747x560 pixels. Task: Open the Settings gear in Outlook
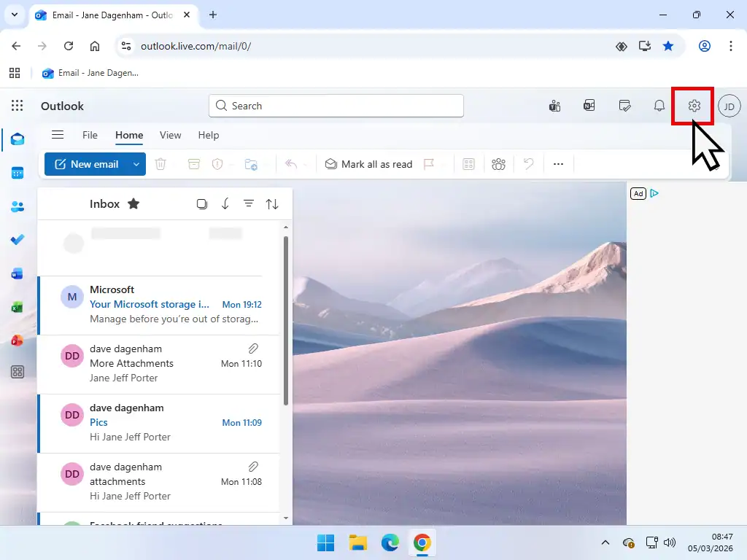click(x=692, y=106)
